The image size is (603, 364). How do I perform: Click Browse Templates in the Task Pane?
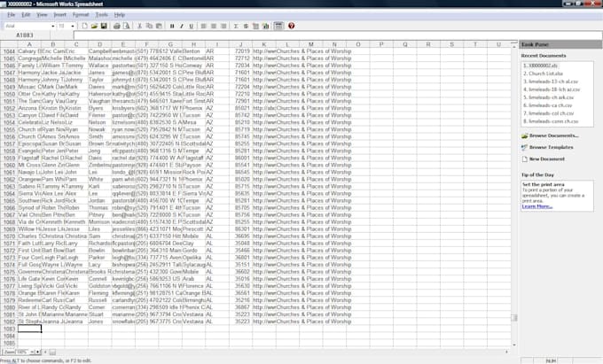click(547, 147)
